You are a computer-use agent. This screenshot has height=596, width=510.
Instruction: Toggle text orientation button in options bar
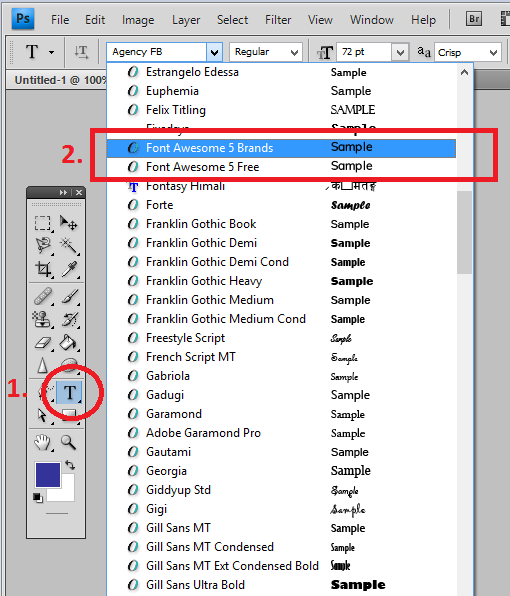[81, 52]
